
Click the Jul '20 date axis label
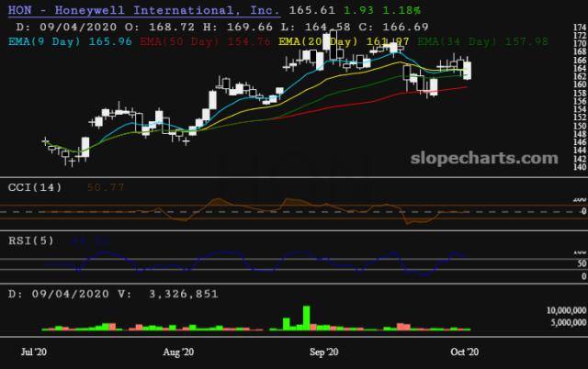tap(36, 352)
